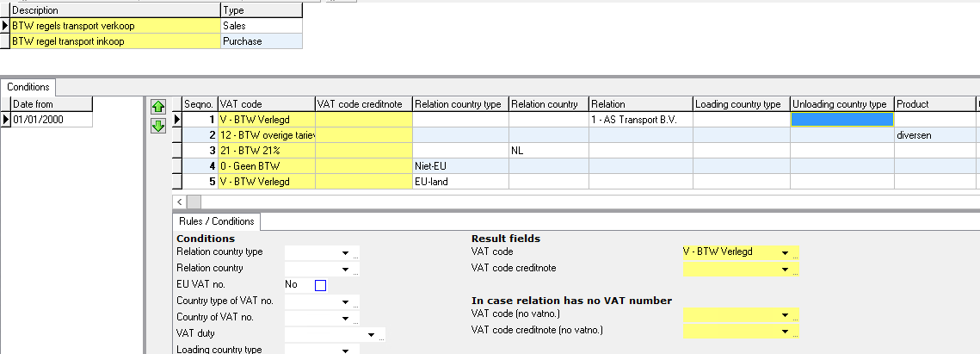Click the grid's horizontal scroll left arrow
Image resolution: width=980 pixels, height=354 pixels.
point(179,200)
